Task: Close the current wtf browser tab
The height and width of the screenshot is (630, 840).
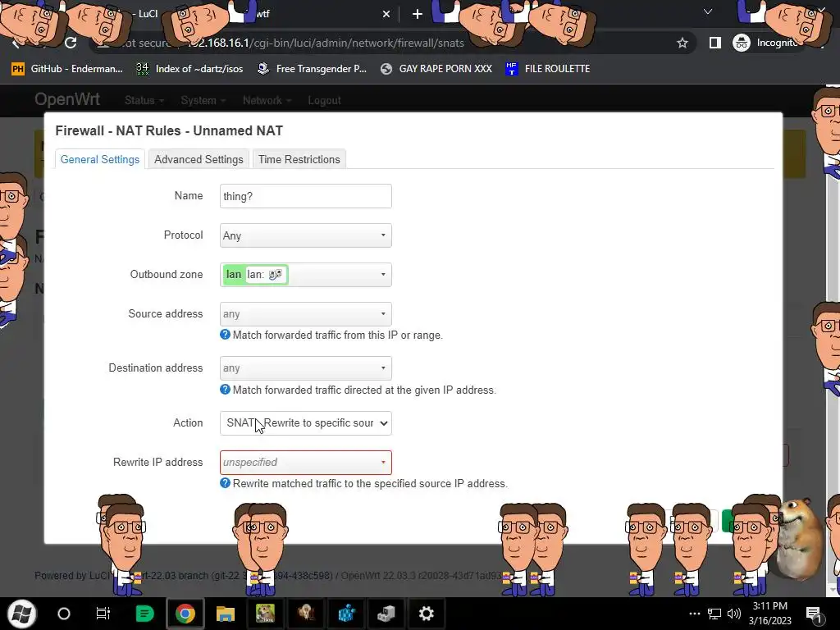Action: point(386,14)
